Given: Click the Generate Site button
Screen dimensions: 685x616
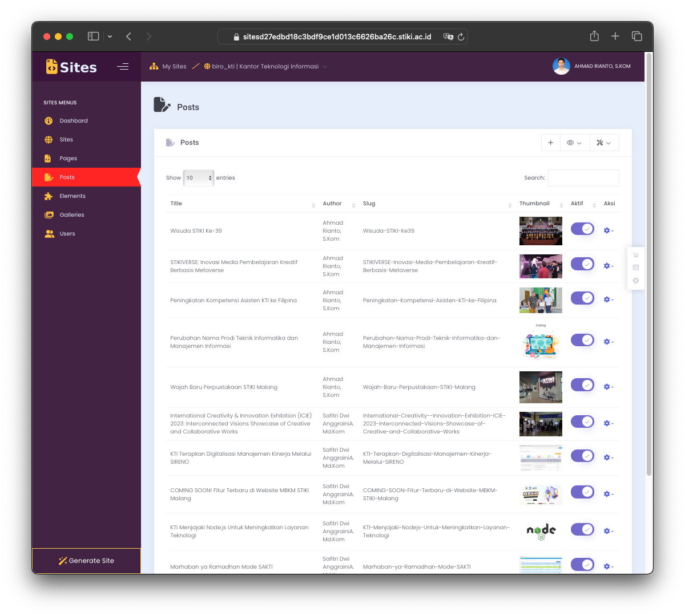Looking at the screenshot, I should (x=86, y=561).
